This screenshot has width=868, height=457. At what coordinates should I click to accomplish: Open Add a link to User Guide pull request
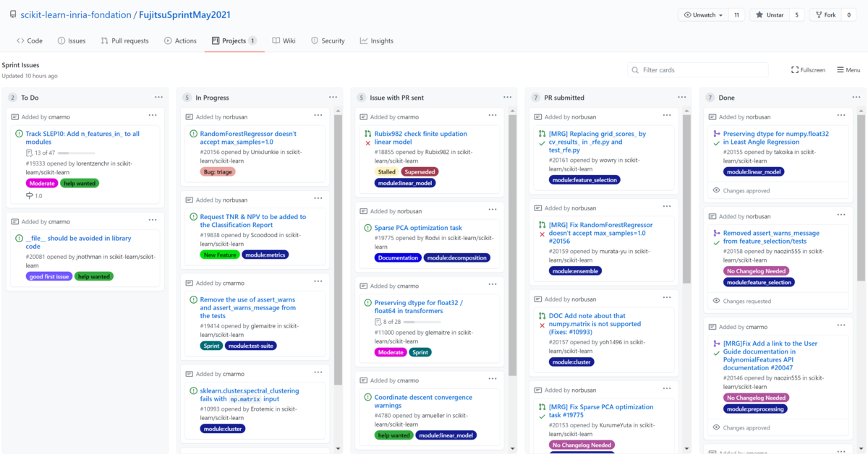tap(770, 356)
